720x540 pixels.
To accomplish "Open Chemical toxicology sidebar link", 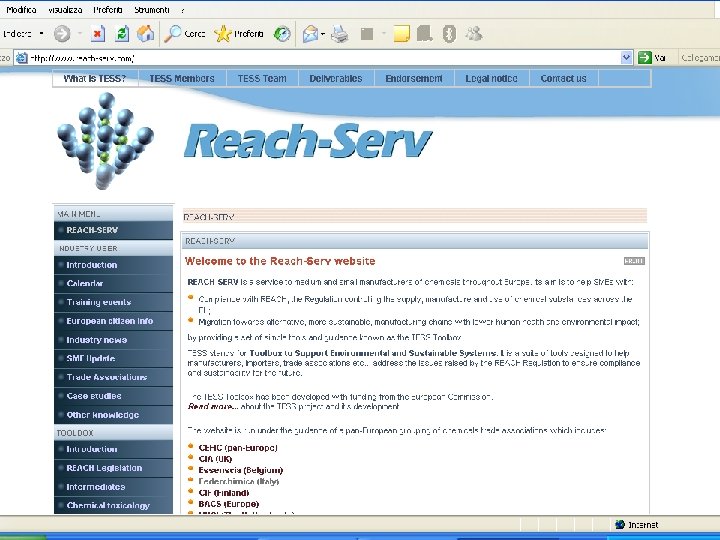I will [113, 506].
